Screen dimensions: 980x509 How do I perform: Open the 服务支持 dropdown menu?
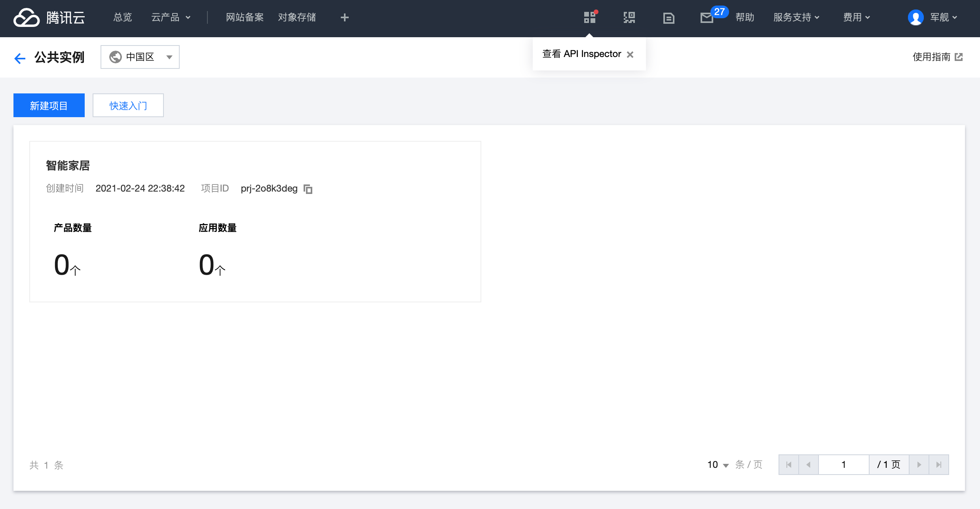point(796,17)
